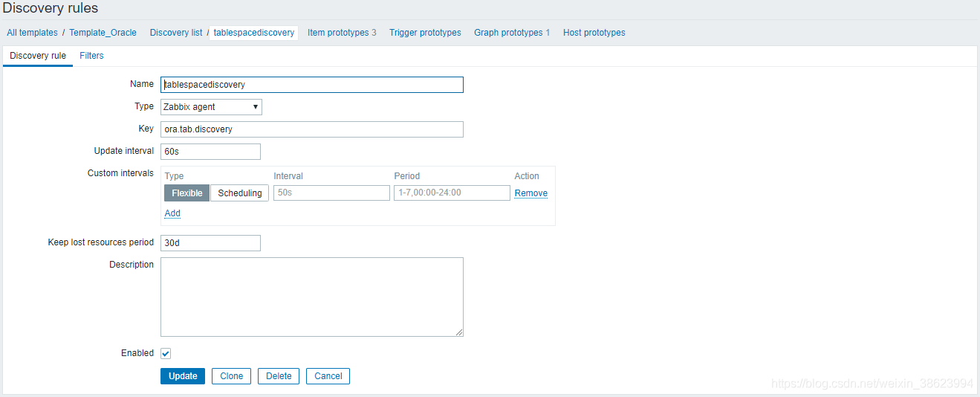980x397 pixels.
Task: Toggle the Enabled checkbox
Action: click(166, 354)
